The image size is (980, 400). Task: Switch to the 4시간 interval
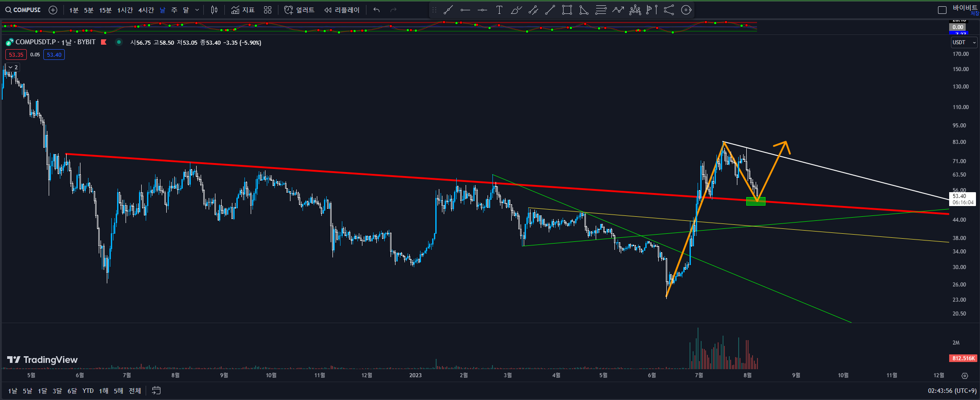[x=146, y=10]
